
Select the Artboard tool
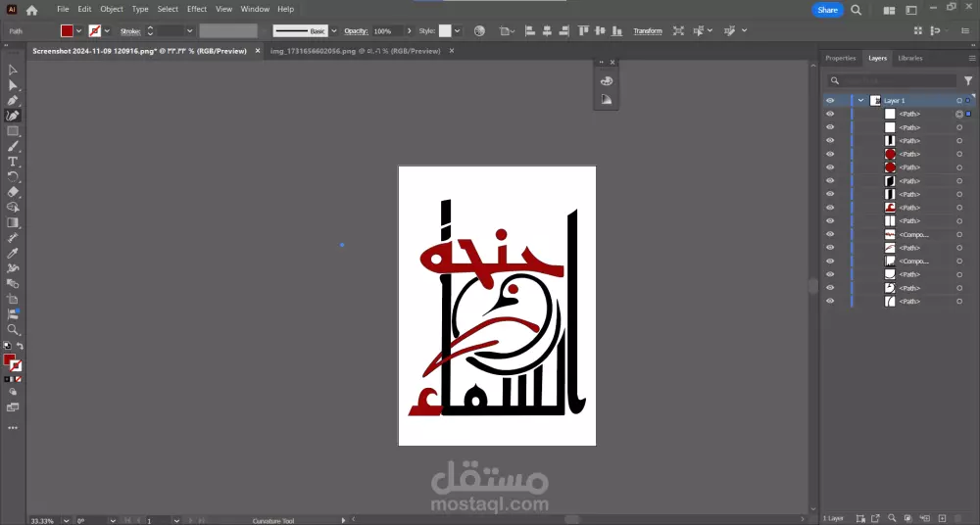13,299
